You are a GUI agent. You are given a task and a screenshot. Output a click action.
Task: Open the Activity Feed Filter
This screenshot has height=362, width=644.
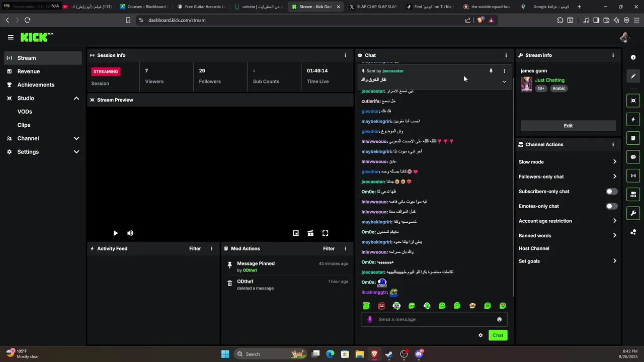pyautogui.click(x=195, y=248)
